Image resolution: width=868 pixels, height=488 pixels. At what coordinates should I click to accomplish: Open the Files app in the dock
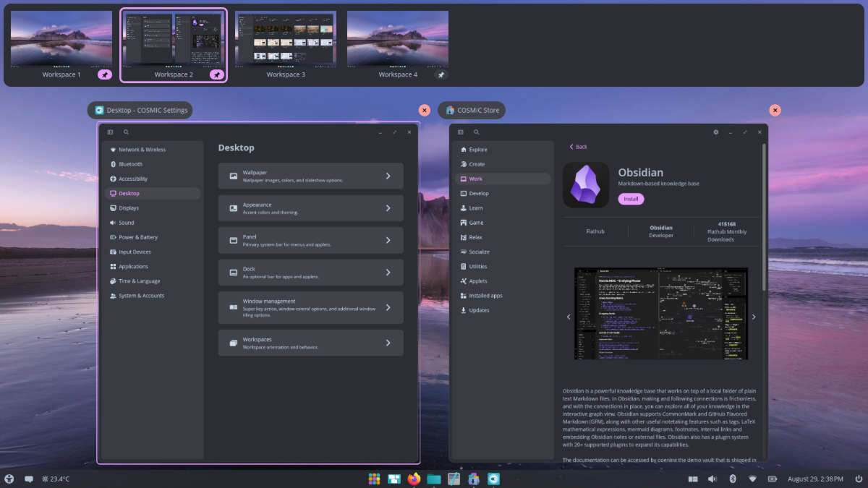[433, 479]
